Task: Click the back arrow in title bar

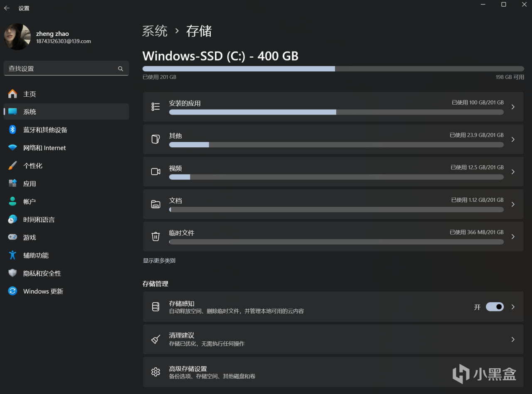Action: 7,8
